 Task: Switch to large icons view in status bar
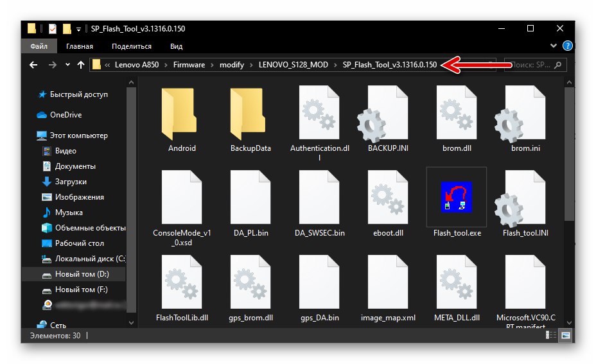pyautogui.click(x=566, y=335)
